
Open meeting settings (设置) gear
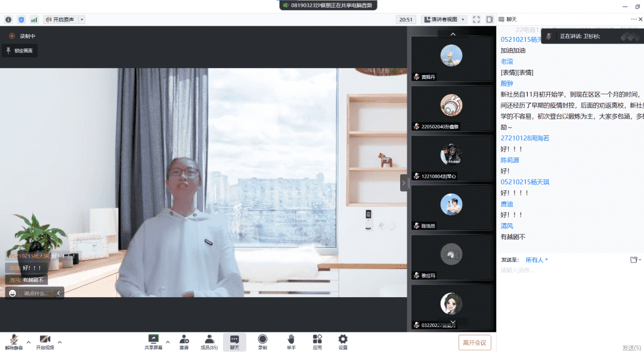[x=343, y=339]
